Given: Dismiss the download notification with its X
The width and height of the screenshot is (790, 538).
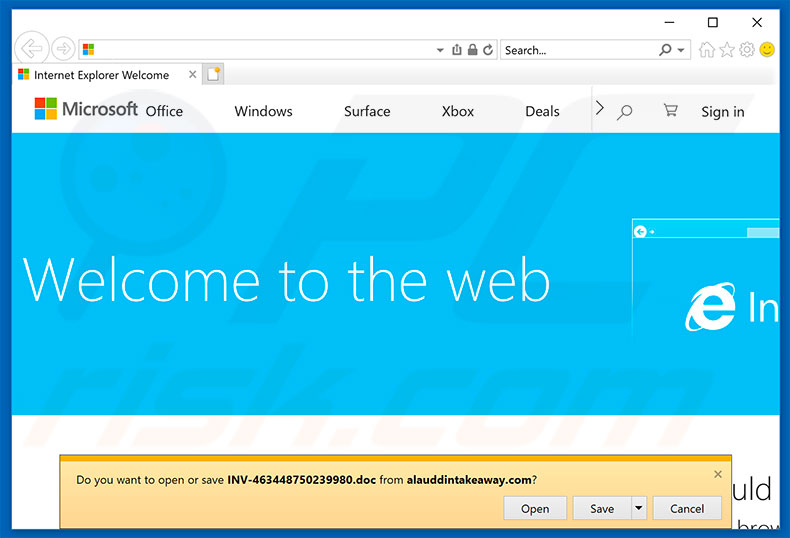Looking at the screenshot, I should pyautogui.click(x=718, y=474).
